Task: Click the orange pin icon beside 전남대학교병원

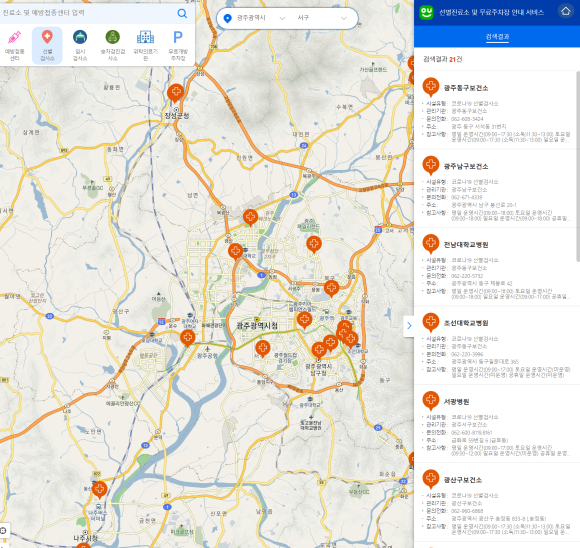Action: tap(431, 244)
